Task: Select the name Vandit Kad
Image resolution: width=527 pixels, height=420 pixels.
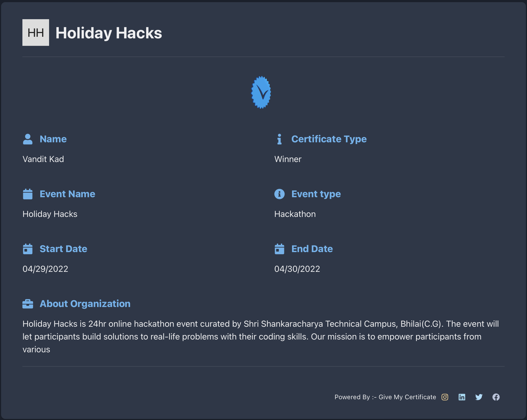Action: point(43,159)
